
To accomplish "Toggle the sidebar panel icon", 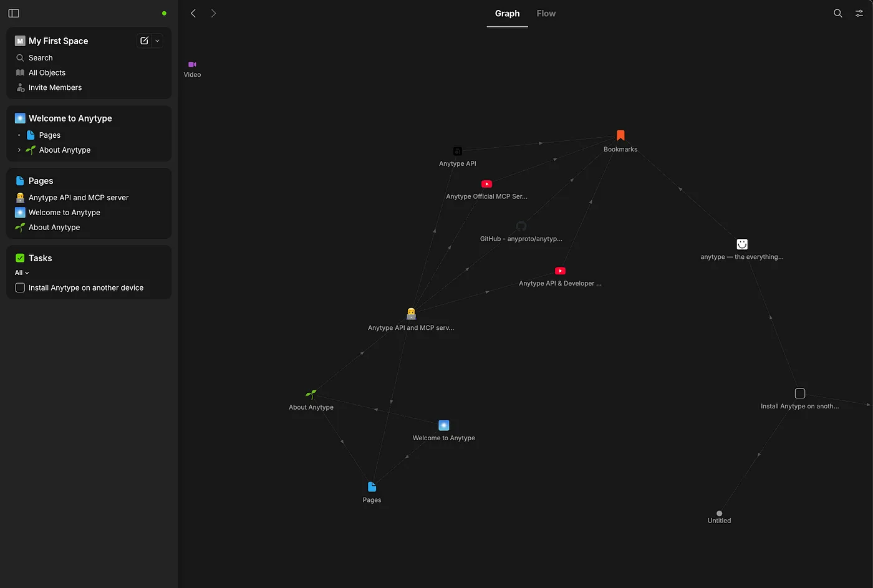I will pyautogui.click(x=14, y=13).
